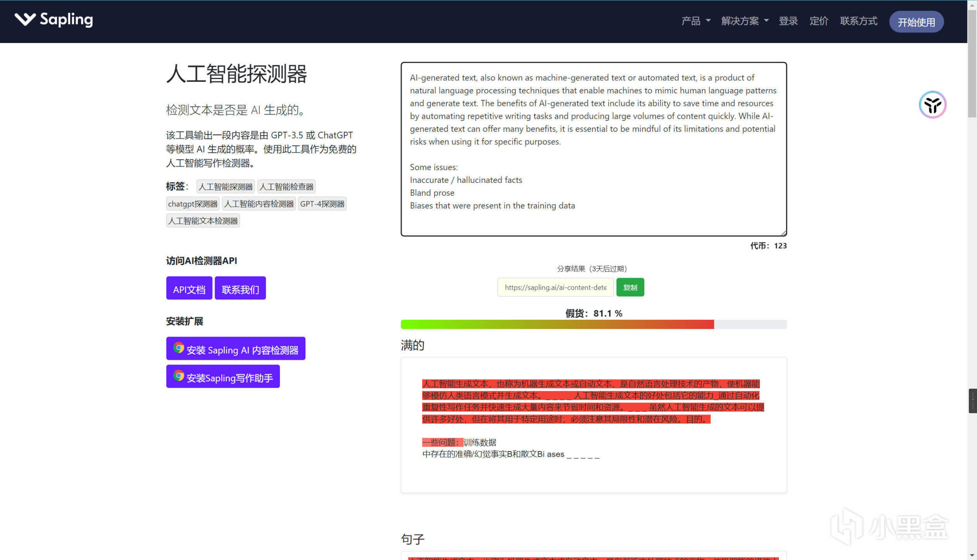Expand the 解决方案 dropdown menu
The image size is (977, 560).
point(745,21)
